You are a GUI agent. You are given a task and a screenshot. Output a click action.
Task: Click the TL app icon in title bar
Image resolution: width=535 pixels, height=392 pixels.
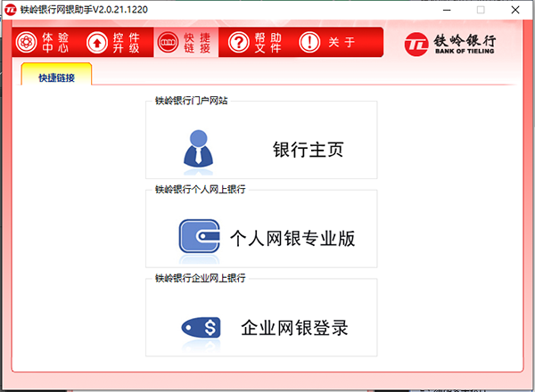coord(10,10)
